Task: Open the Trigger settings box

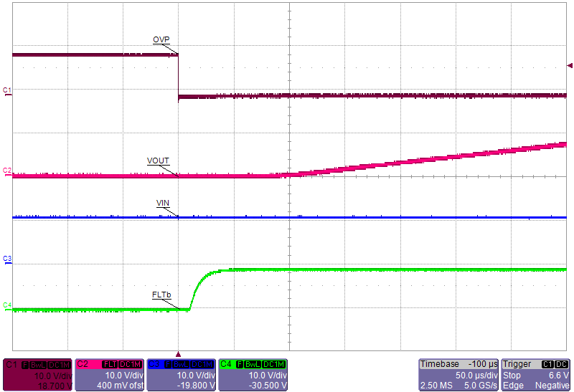Action: [536, 375]
